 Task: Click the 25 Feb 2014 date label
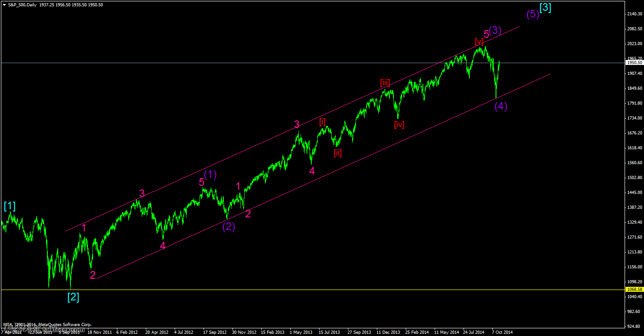[417, 332]
